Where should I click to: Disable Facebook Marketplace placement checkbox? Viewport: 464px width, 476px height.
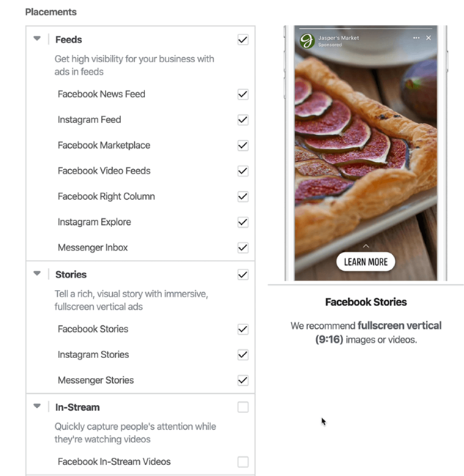coord(243,145)
